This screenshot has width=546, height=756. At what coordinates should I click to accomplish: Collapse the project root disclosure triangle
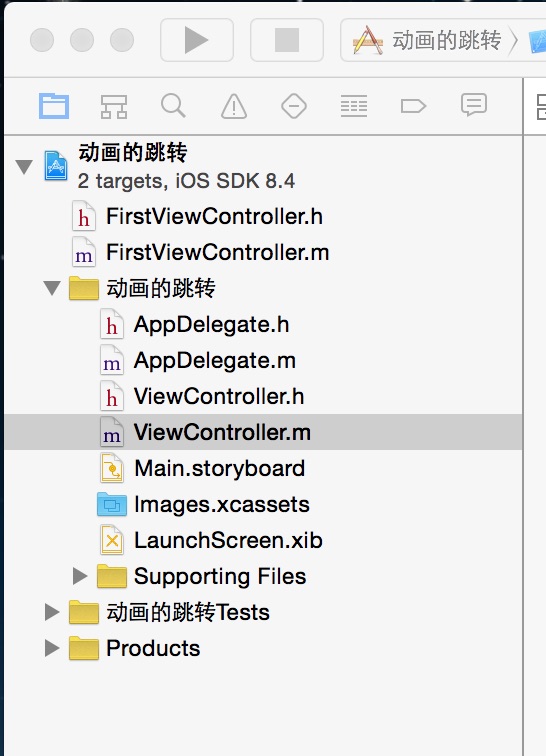[24, 167]
